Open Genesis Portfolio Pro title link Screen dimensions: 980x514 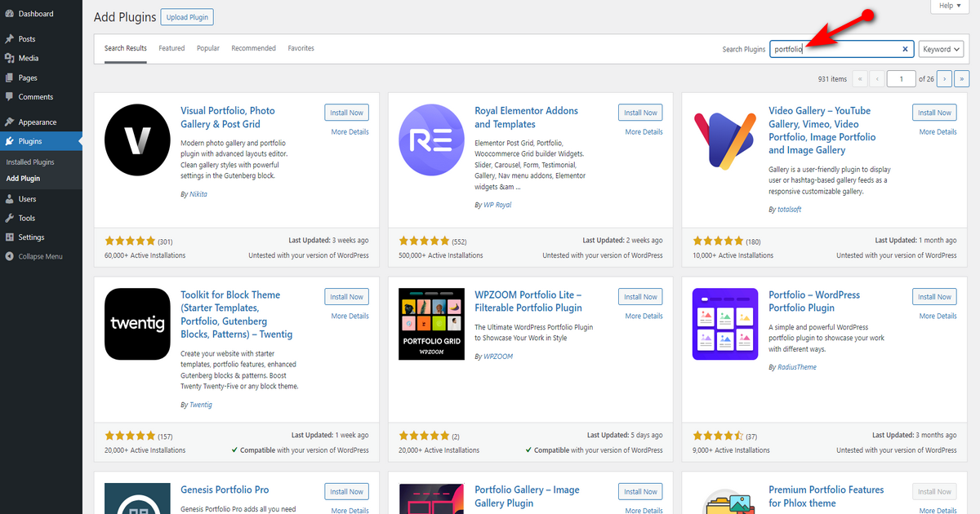pyautogui.click(x=225, y=490)
